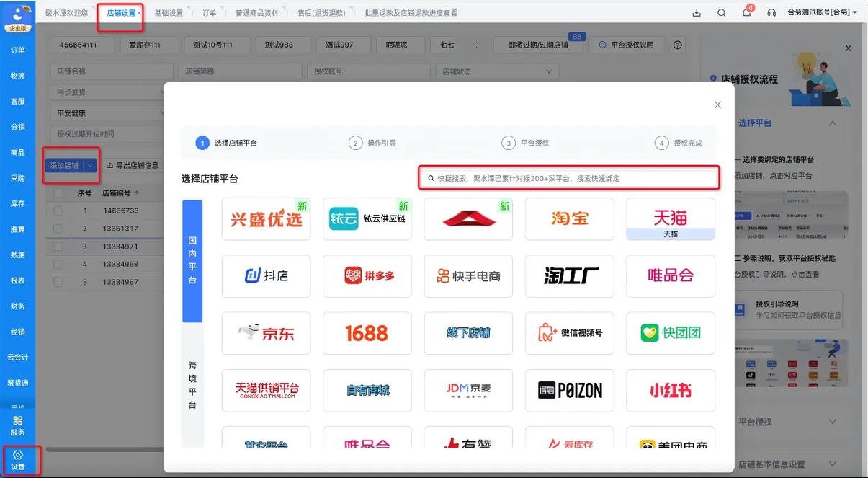
Task: Choose the 京东 platform card
Action: pyautogui.click(x=266, y=333)
